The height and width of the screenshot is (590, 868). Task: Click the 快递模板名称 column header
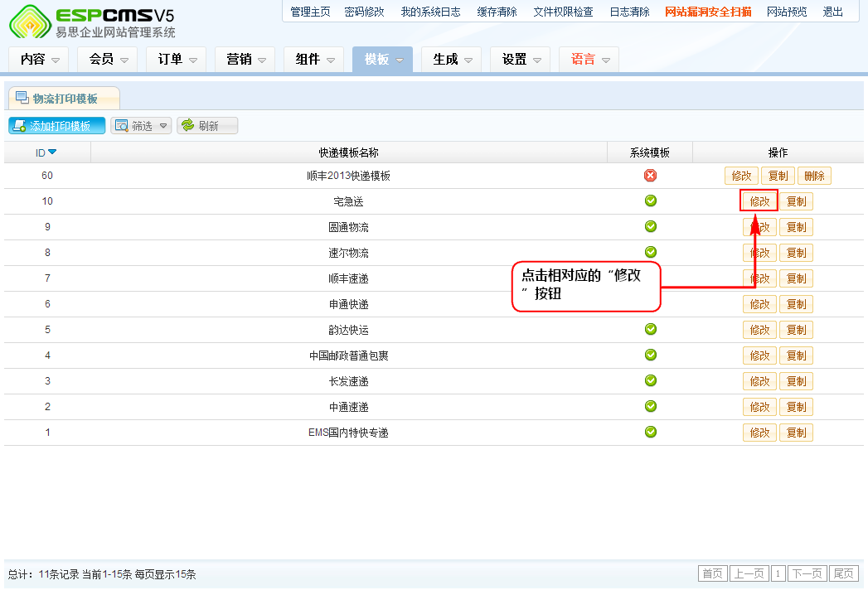click(349, 152)
